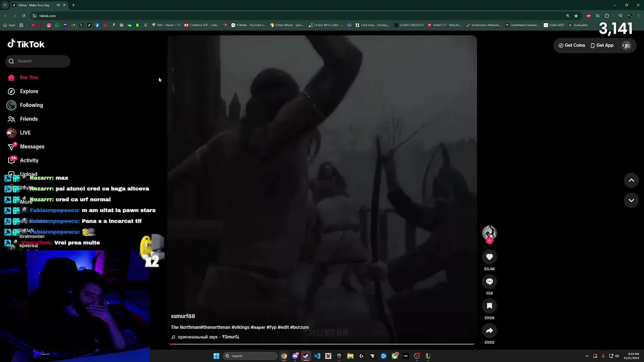644x362 pixels.
Task: Open File Explorer from the taskbar
Action: [350, 356]
